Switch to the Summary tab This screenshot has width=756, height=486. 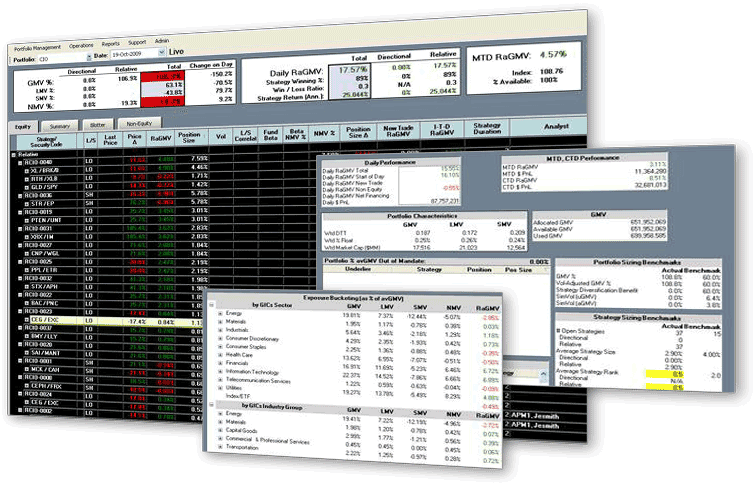click(x=60, y=126)
